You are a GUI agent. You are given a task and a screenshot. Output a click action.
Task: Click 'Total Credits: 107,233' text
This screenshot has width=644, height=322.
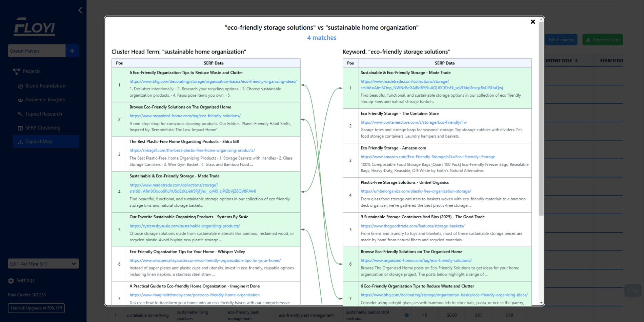[27, 295]
